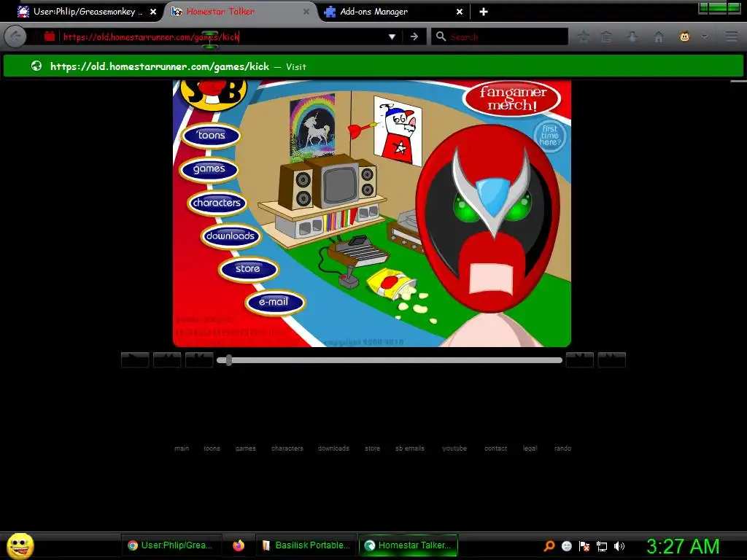
Task: Click the Greasemonkey monkey icon
Action: [x=684, y=36]
